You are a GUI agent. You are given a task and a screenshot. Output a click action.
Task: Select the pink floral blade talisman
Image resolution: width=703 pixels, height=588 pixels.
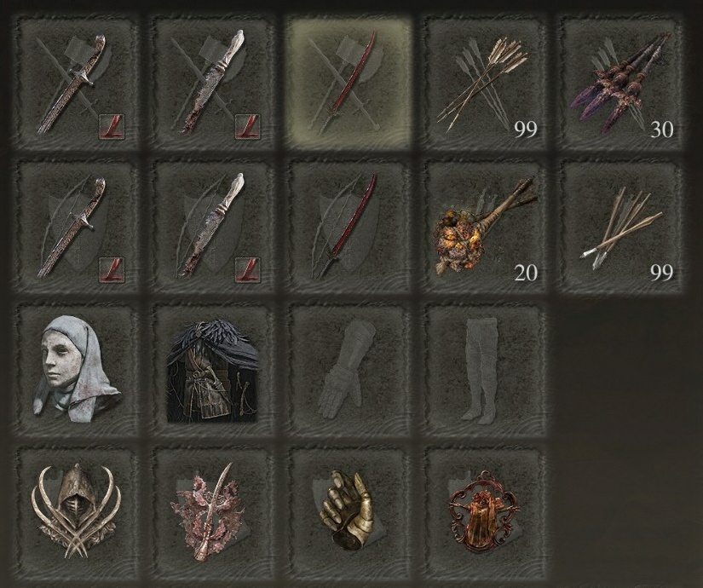coord(212,512)
